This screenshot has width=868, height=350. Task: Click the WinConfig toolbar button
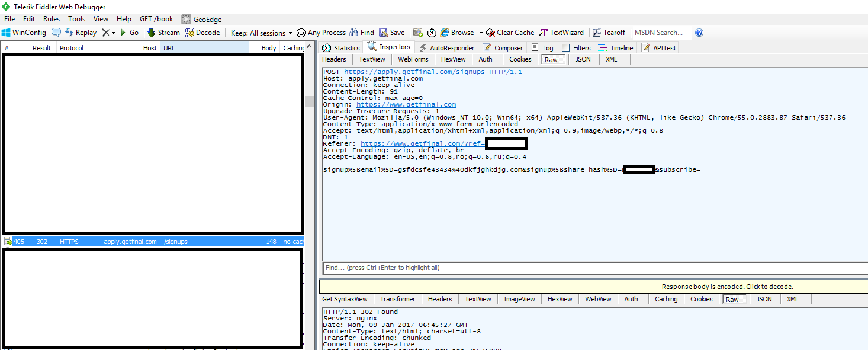click(x=24, y=33)
